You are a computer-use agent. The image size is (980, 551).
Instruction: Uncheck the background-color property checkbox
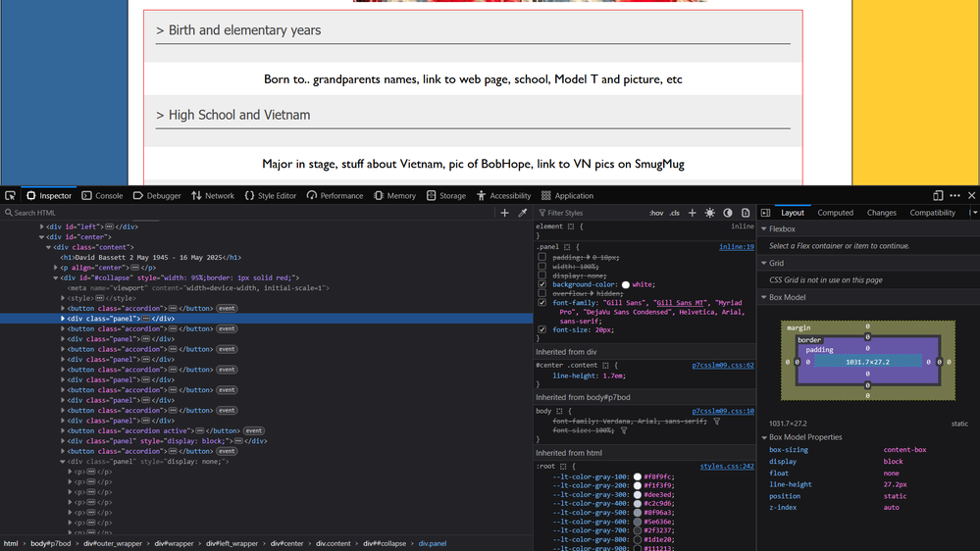[x=542, y=284]
